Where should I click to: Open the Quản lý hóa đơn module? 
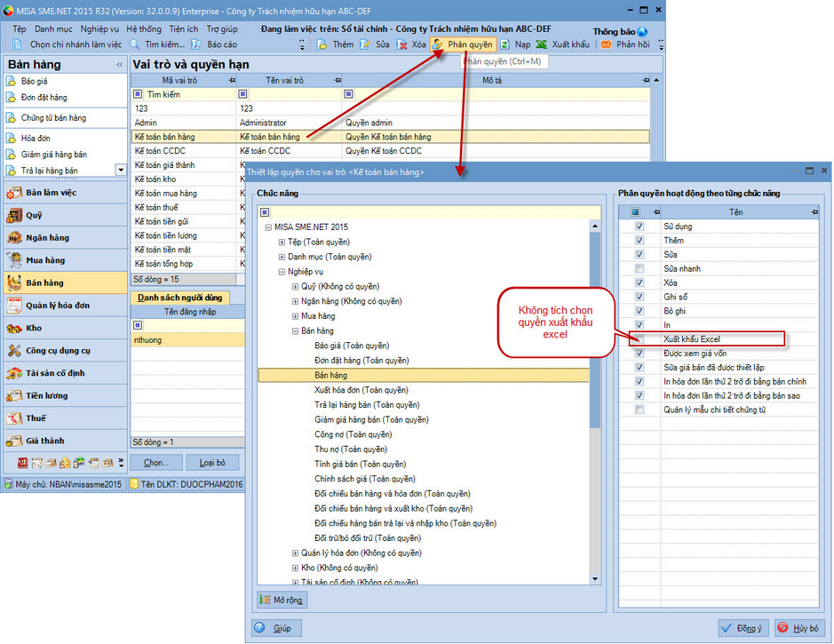pyautogui.click(x=65, y=306)
